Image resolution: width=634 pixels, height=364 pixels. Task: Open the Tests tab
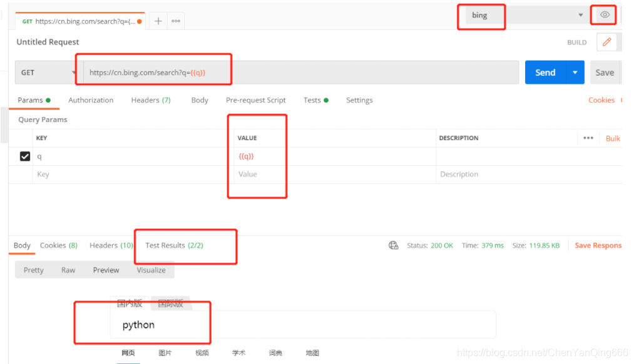point(316,100)
